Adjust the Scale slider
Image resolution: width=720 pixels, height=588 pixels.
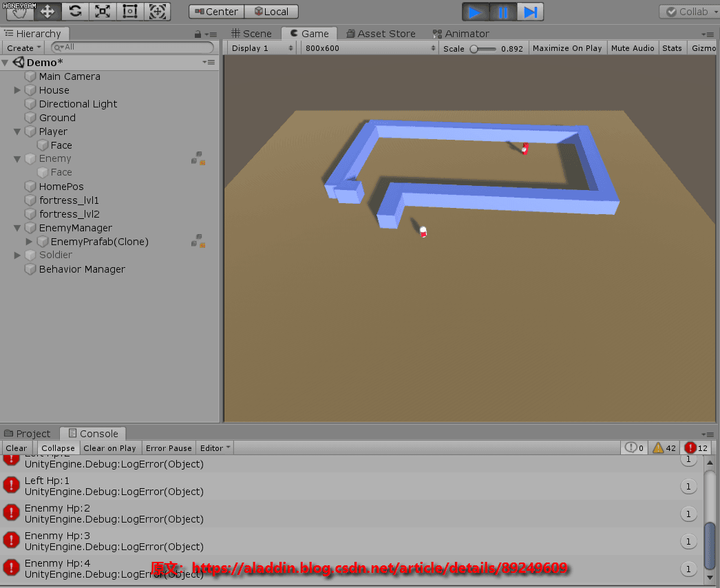pos(483,49)
